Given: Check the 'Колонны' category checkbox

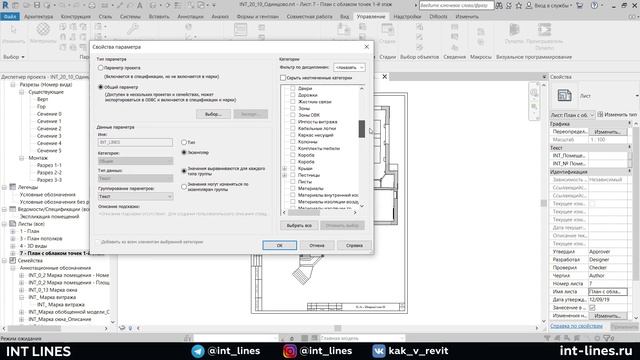Looking at the screenshot, I should click(293, 142).
